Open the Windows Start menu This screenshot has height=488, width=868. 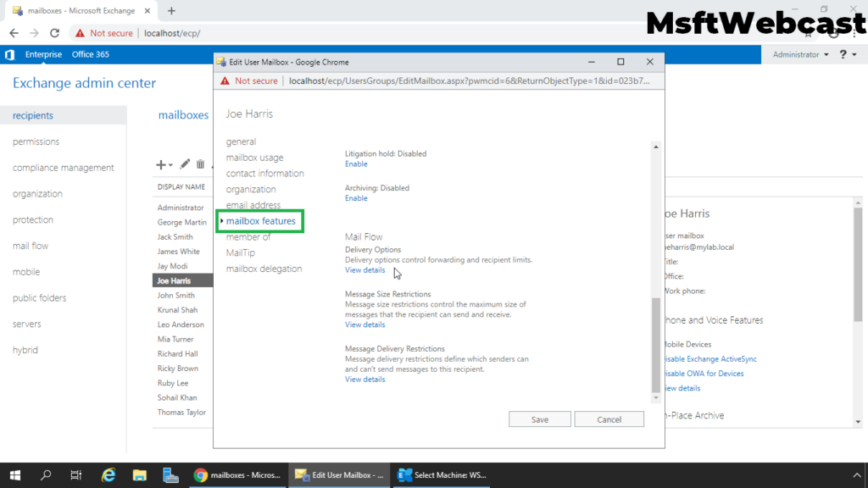pos(15,474)
